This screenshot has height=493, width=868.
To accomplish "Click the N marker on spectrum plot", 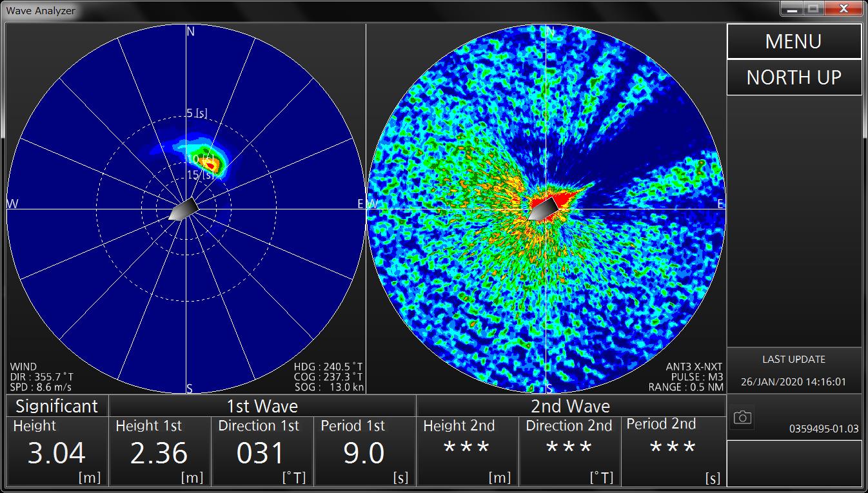I will tap(190, 31).
